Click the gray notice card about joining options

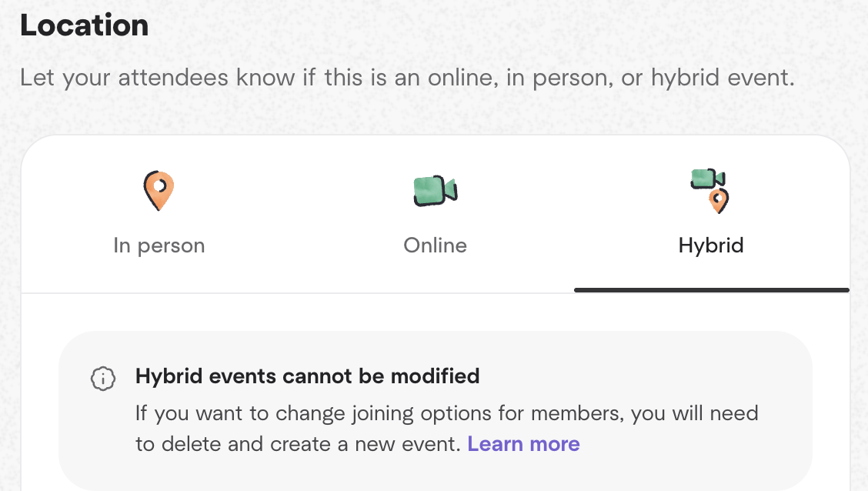tap(436, 410)
